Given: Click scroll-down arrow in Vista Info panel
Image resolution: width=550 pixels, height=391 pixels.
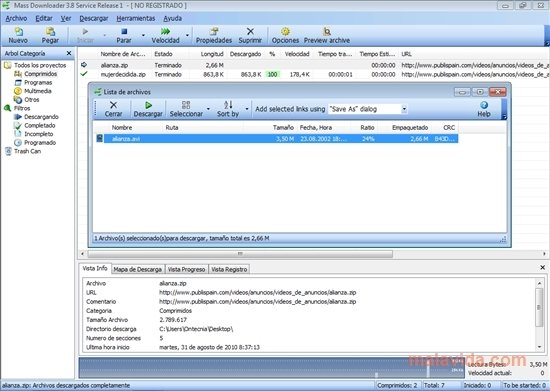Looking at the screenshot, I should point(539,347).
